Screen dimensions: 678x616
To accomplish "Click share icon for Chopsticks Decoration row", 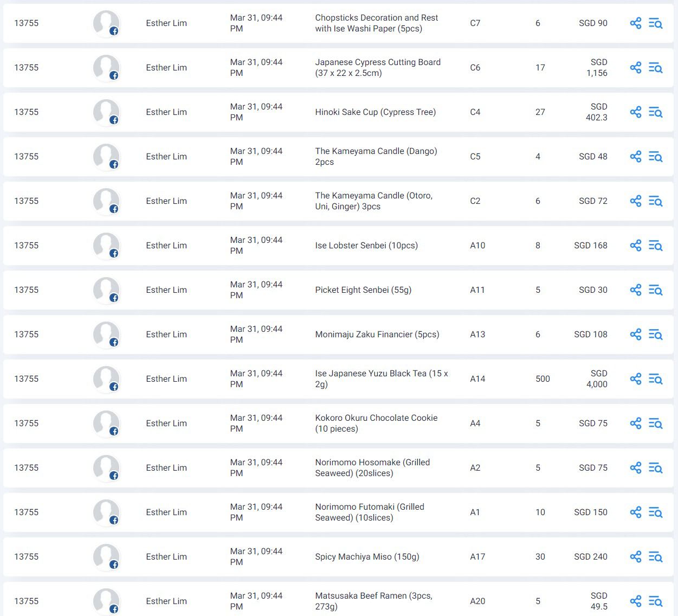I will (x=635, y=23).
